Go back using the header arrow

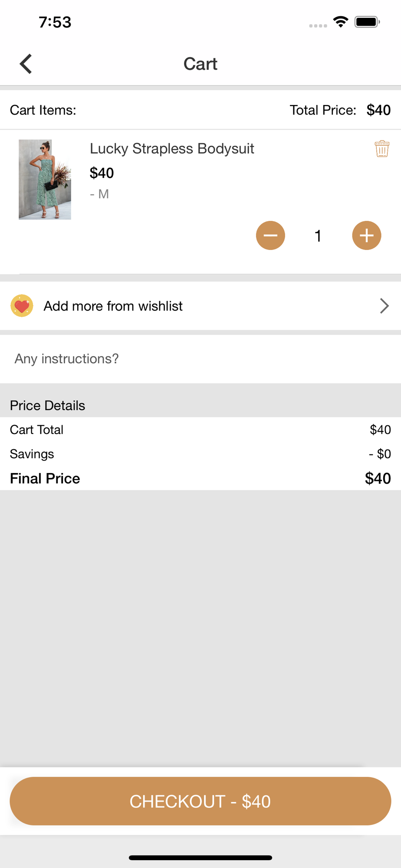(x=26, y=64)
